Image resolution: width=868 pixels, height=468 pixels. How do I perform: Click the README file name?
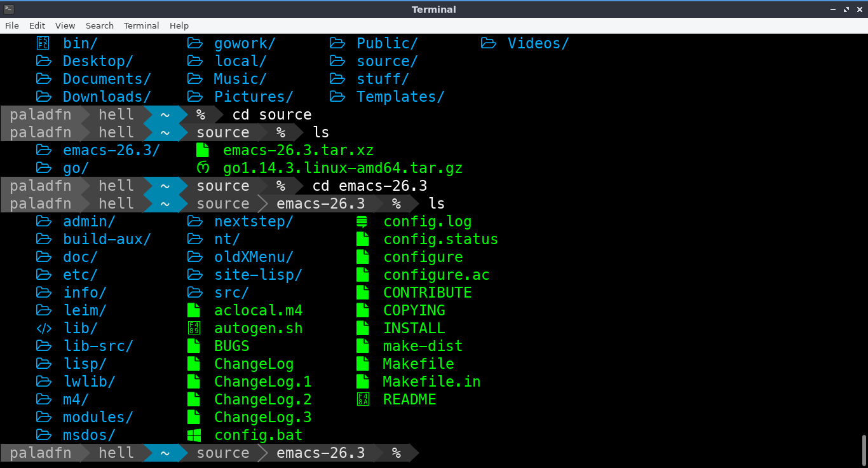[x=410, y=399]
